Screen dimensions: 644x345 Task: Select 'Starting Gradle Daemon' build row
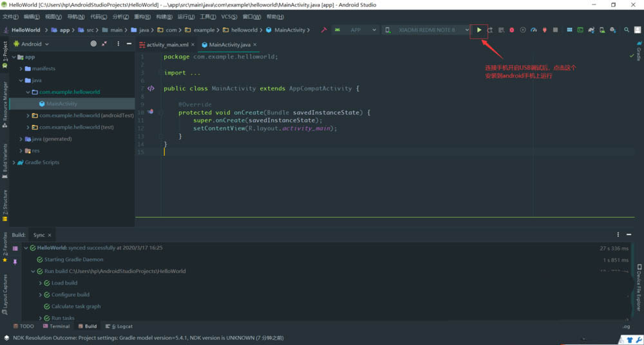click(x=74, y=259)
